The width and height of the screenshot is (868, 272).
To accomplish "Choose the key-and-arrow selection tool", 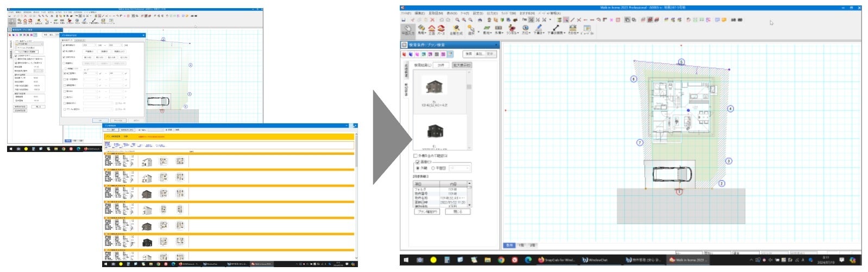I will click(x=471, y=29).
